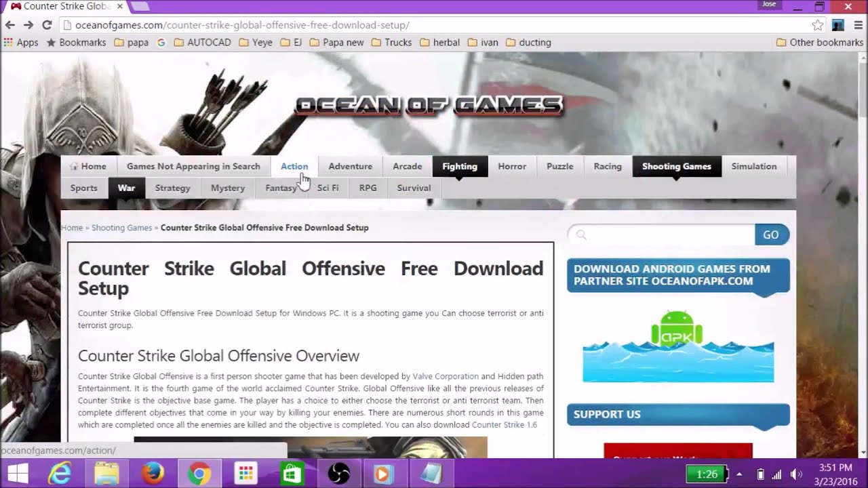Click the clock showing 3:51 PM

point(835,468)
